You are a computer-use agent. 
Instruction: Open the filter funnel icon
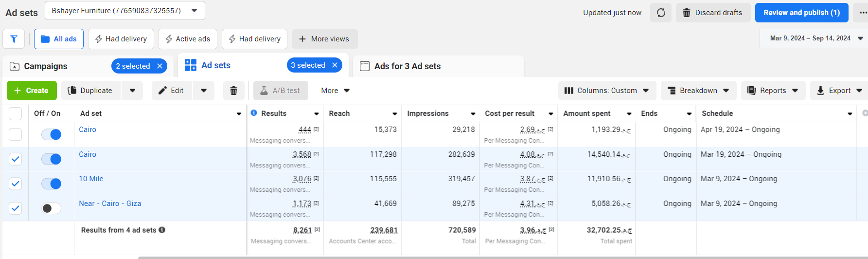[14, 39]
